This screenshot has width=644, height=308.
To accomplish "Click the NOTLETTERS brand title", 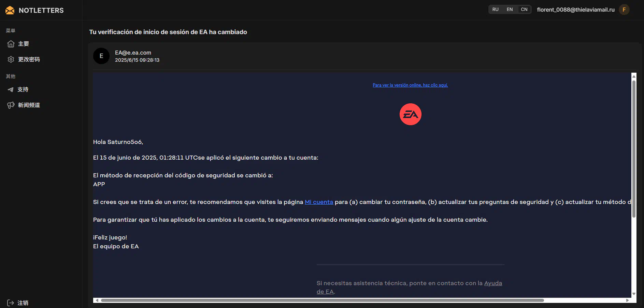I will pos(41,11).
